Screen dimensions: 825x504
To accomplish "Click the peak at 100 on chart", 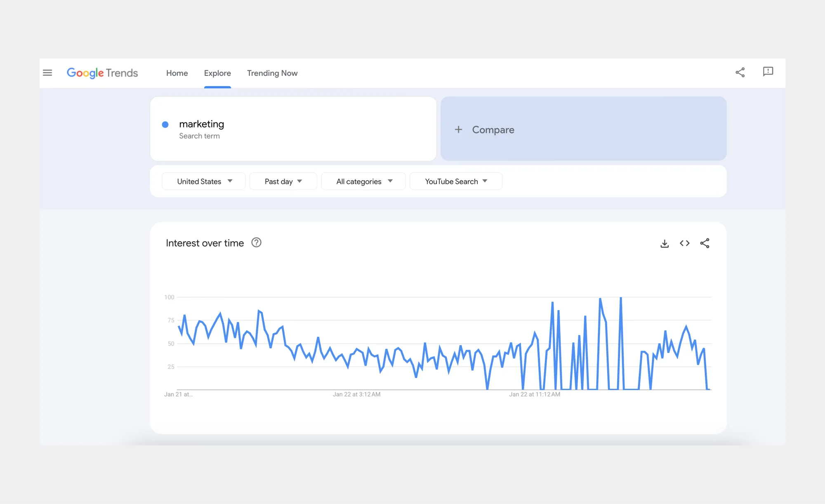I will pos(620,298).
